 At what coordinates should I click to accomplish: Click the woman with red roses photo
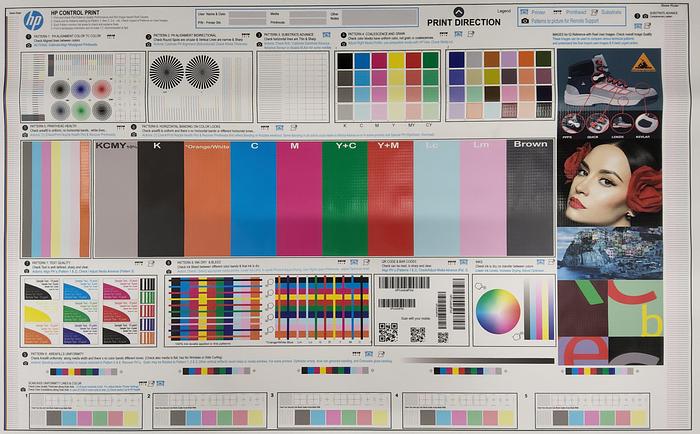coord(609,183)
